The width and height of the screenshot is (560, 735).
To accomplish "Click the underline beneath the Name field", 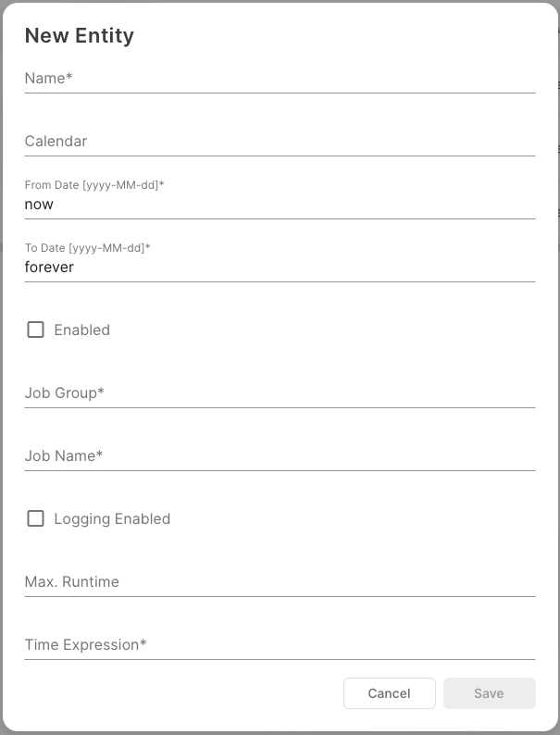I will 280,93.
